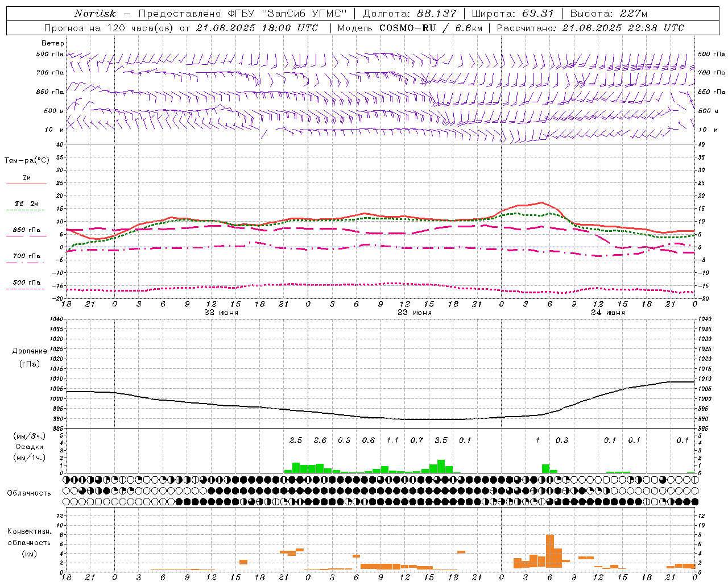The height and width of the screenshot is (582, 728).
Task: Click the "Облачность" cloud cover label
Action: pyautogui.click(x=29, y=493)
